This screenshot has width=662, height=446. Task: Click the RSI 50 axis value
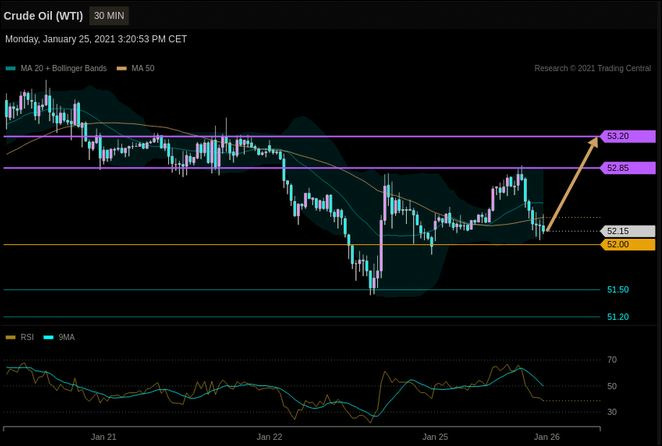pyautogui.click(x=612, y=386)
